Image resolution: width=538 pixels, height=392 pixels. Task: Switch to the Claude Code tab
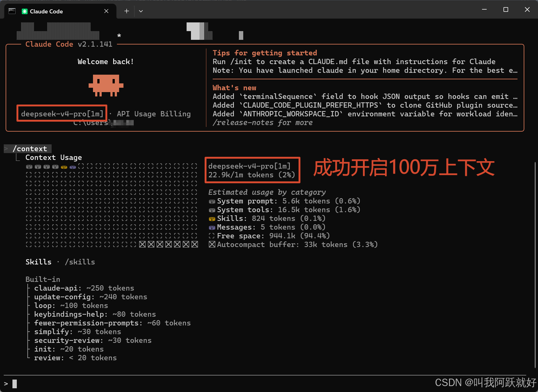coord(60,11)
